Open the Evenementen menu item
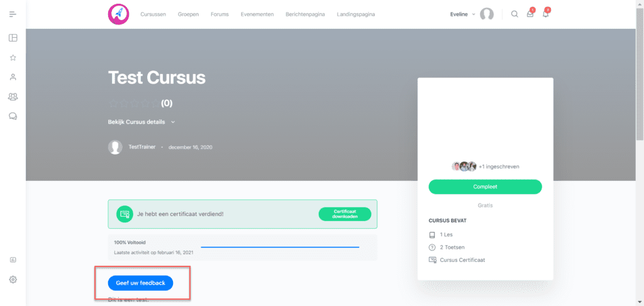The image size is (644, 306). pos(257,14)
